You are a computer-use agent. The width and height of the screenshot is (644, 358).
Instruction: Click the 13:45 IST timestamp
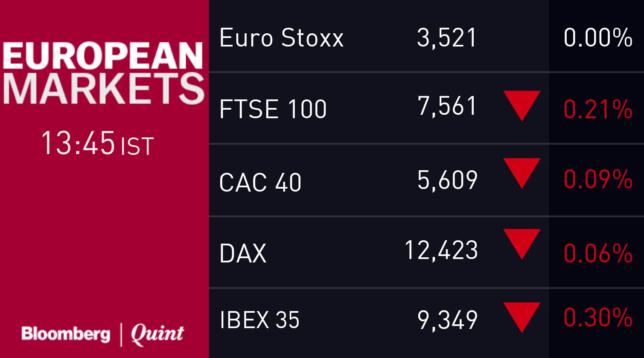97,144
